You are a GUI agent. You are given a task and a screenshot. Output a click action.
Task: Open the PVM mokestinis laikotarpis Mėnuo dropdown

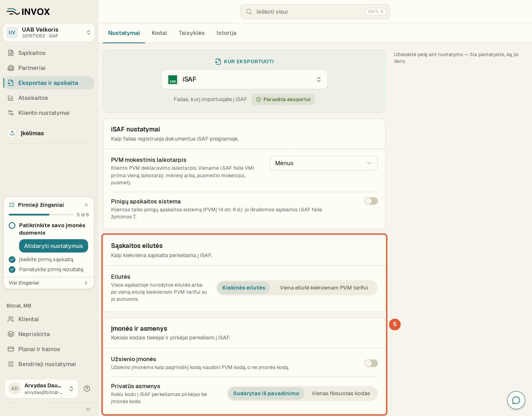pos(324,163)
